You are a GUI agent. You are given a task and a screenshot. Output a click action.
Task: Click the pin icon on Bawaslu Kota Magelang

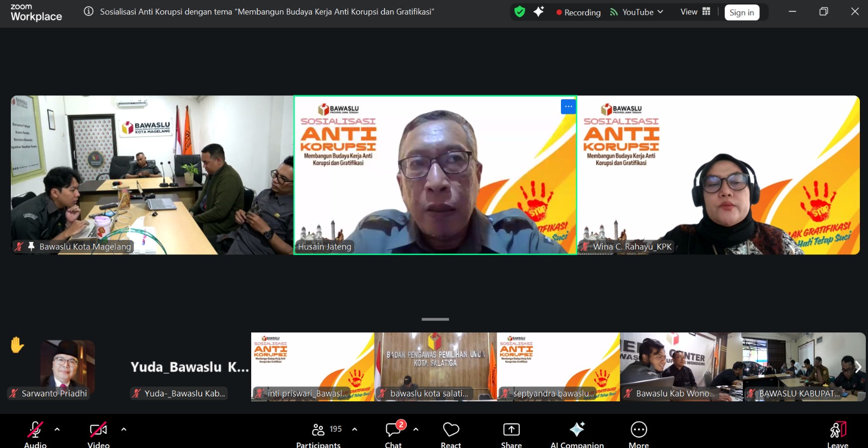31,247
